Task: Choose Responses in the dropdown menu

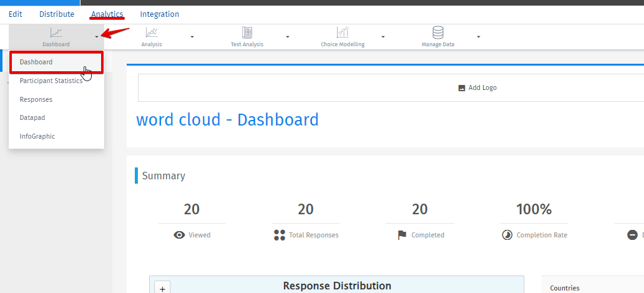Action: click(x=36, y=99)
